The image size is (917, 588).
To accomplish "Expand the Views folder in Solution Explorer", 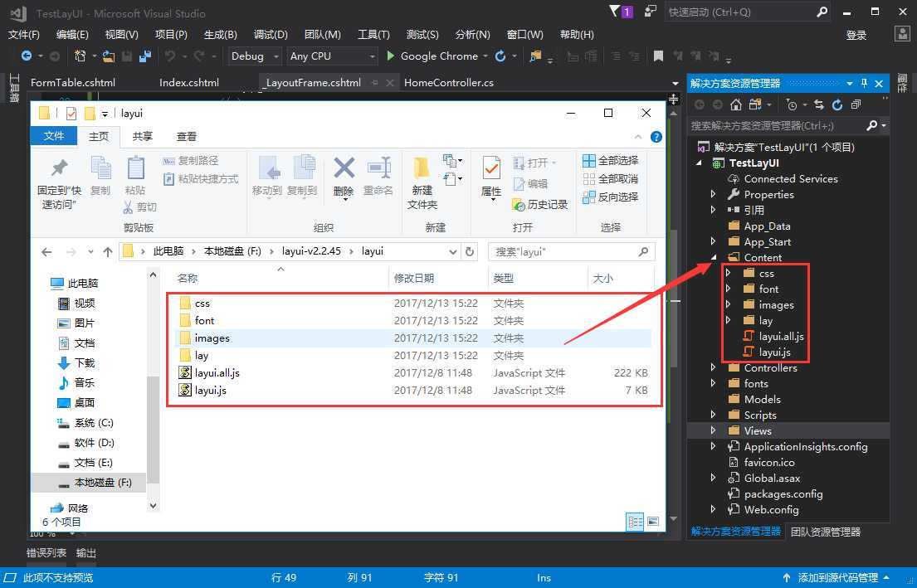I will (x=713, y=430).
